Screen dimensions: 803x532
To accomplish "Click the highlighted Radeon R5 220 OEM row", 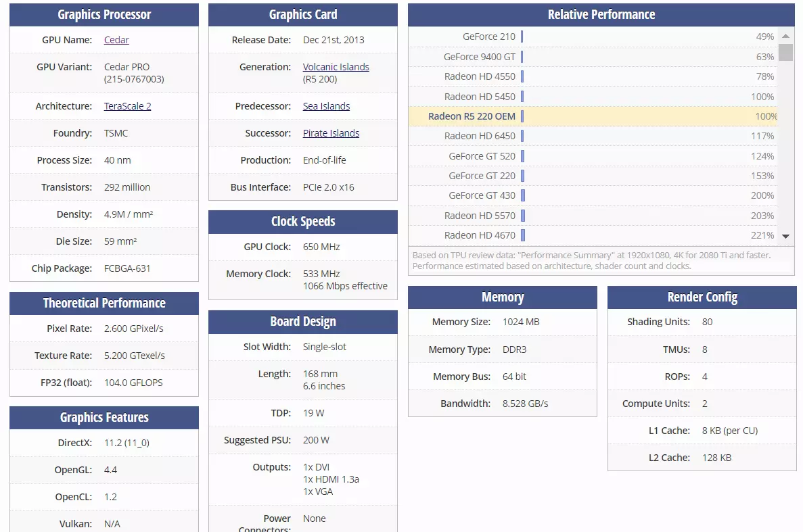I will 593,116.
